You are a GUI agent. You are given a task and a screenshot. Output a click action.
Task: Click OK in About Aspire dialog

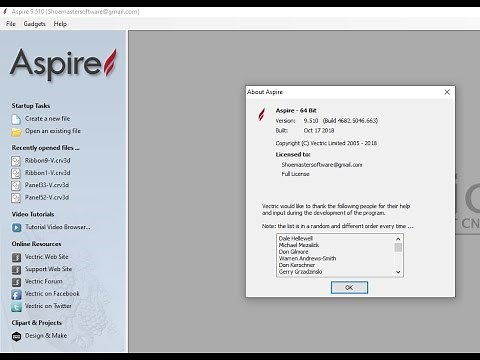coord(349,287)
